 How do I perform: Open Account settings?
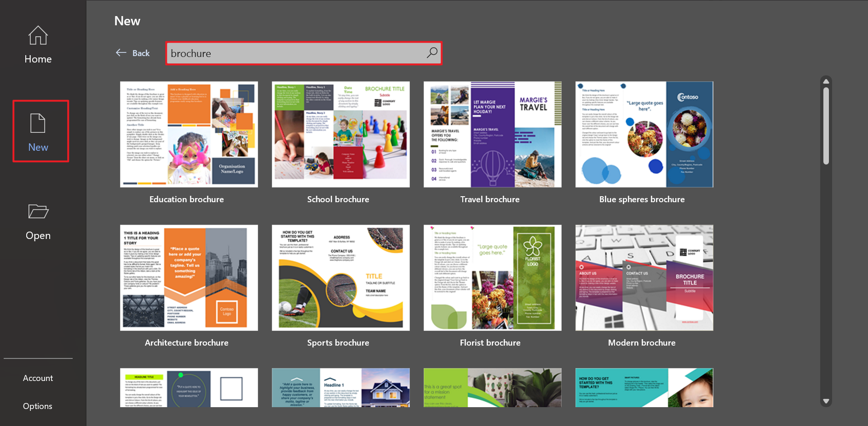[38, 378]
